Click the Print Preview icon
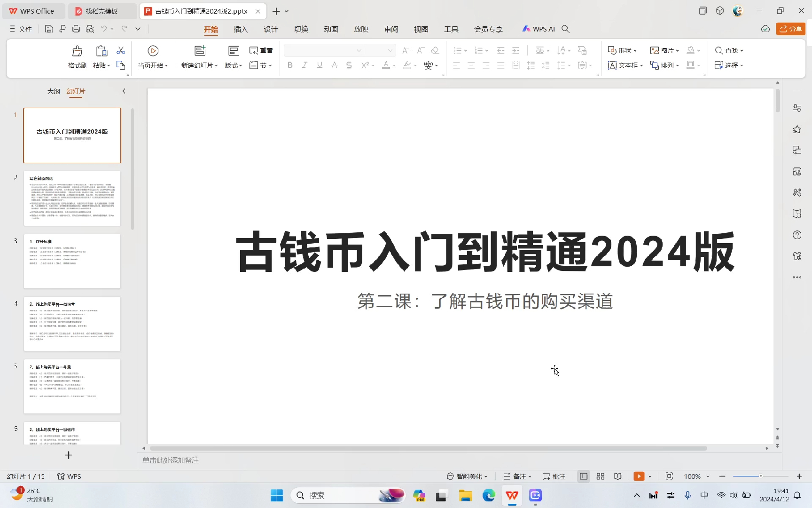Screen dimensions: 812x508 90,29
